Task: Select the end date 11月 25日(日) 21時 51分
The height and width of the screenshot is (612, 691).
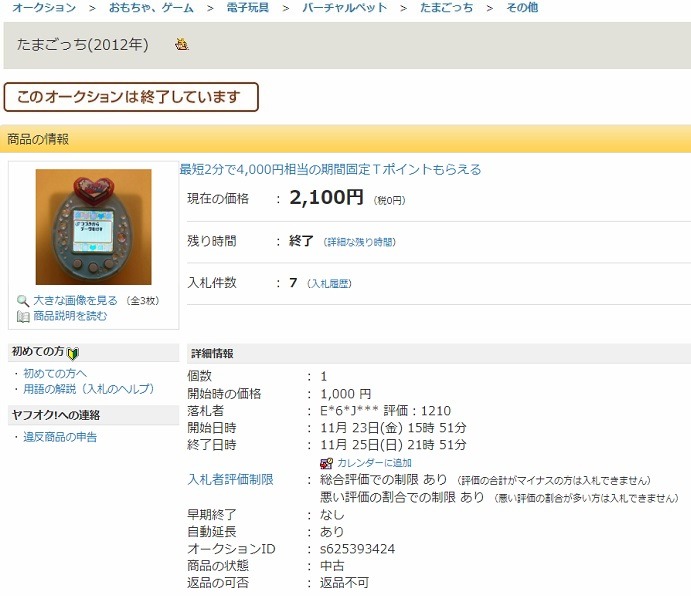Action: pyautogui.click(x=393, y=445)
